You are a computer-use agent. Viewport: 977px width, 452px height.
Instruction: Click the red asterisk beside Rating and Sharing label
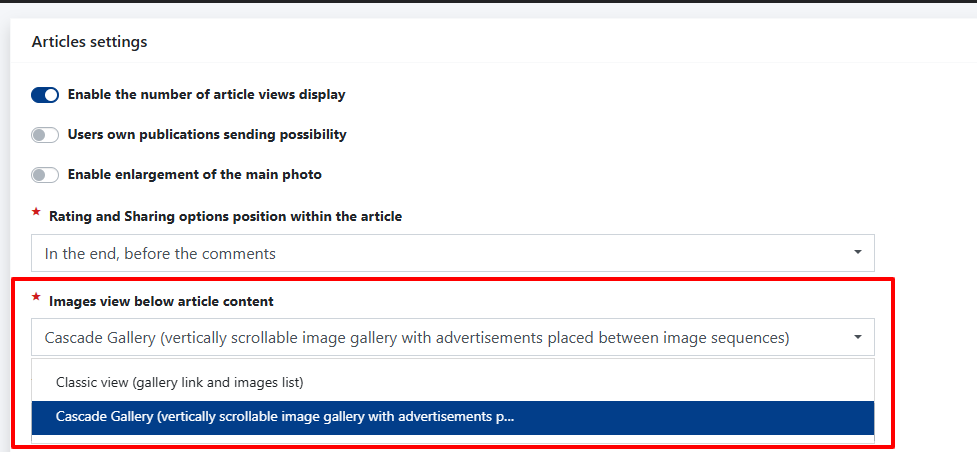[x=37, y=213]
